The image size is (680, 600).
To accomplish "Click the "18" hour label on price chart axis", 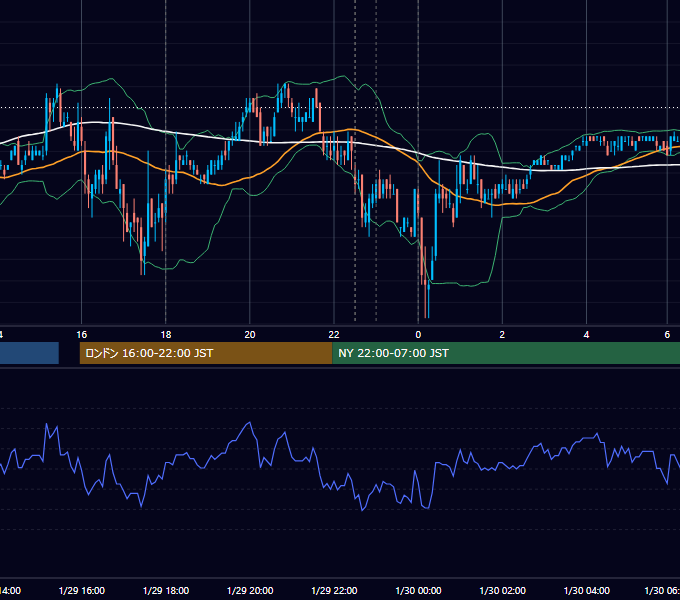I will click(166, 335).
